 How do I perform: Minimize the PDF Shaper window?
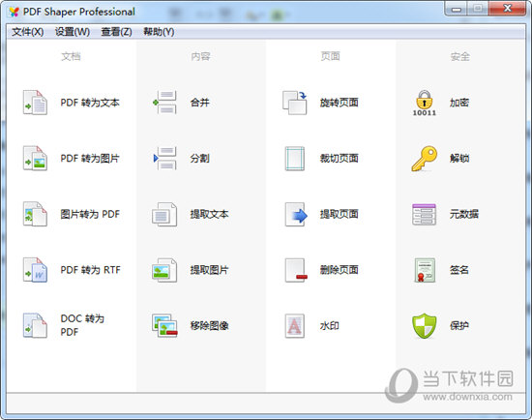tap(457, 9)
